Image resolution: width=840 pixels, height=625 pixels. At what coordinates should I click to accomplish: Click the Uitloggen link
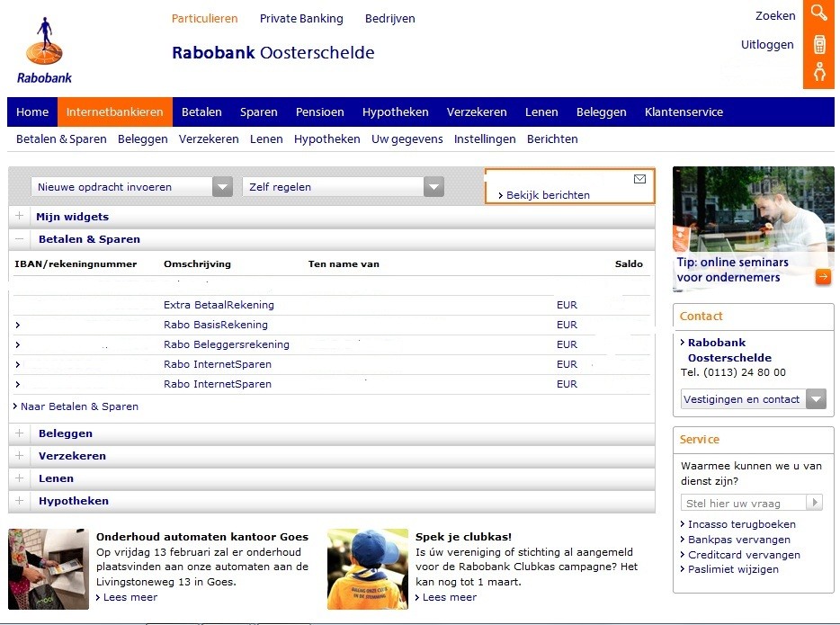(x=767, y=44)
